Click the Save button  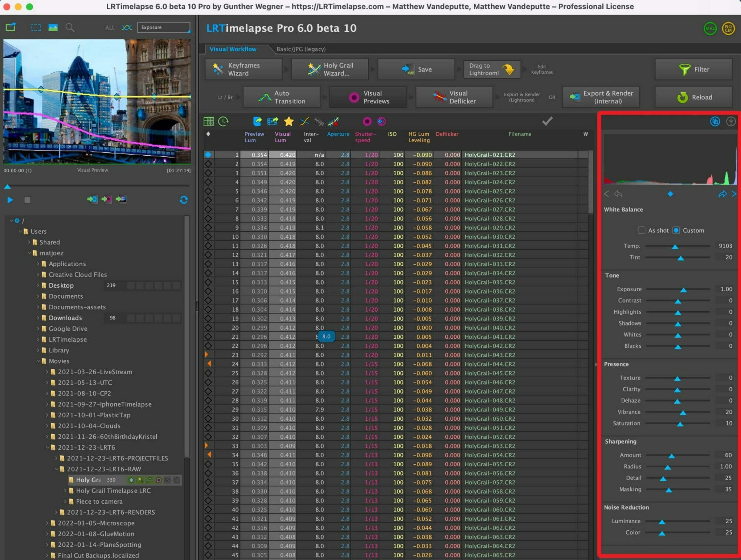416,69
